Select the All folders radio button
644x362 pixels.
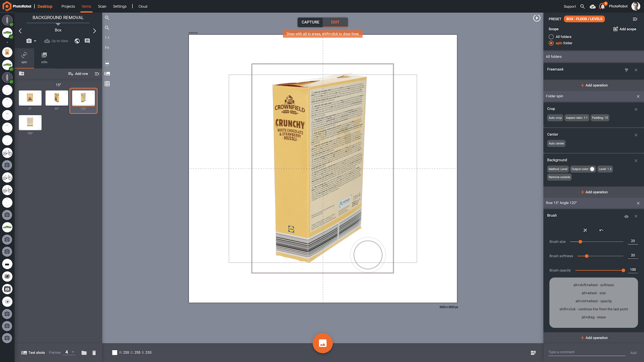(551, 37)
